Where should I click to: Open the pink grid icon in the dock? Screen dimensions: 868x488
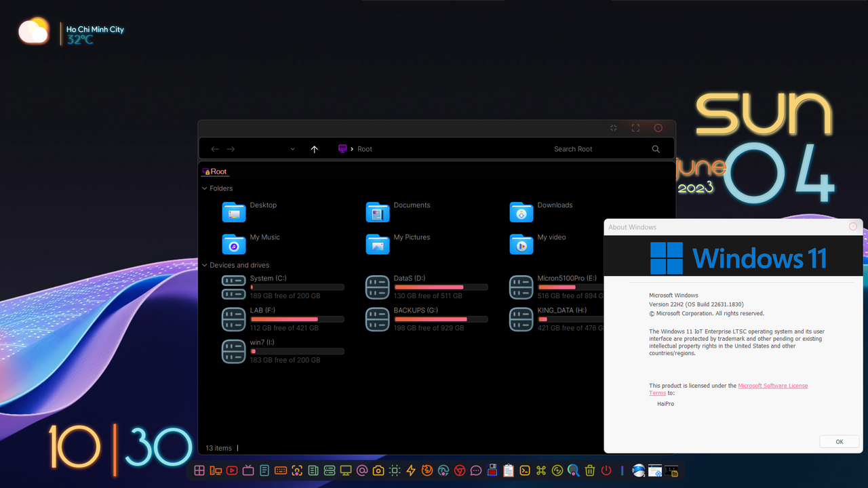click(199, 470)
